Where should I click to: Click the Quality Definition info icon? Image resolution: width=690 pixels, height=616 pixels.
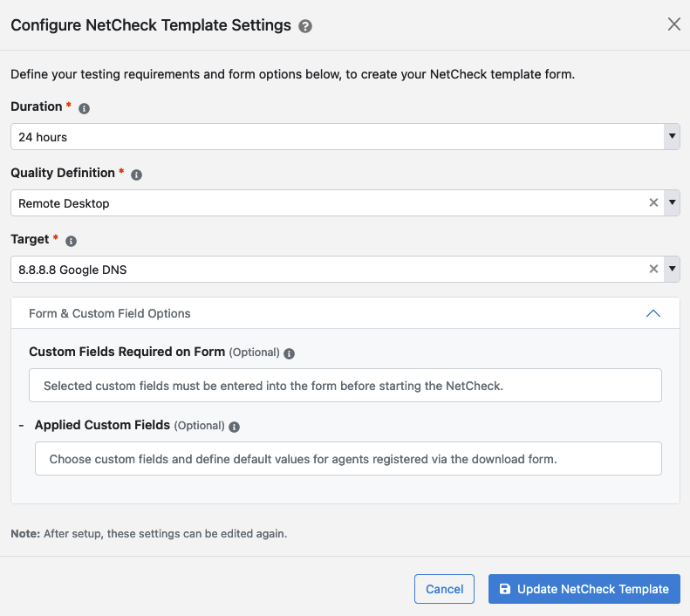[x=137, y=175]
